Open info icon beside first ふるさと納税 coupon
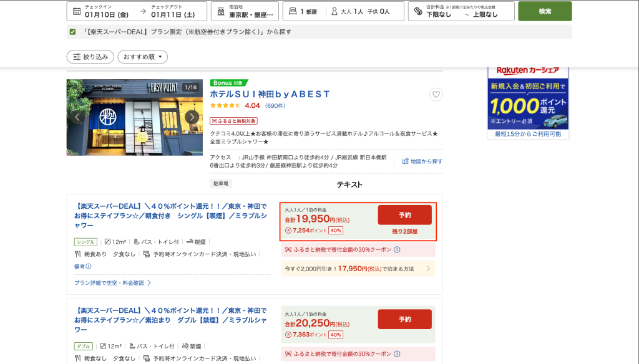Image resolution: width=639 pixels, height=364 pixels. tap(397, 250)
